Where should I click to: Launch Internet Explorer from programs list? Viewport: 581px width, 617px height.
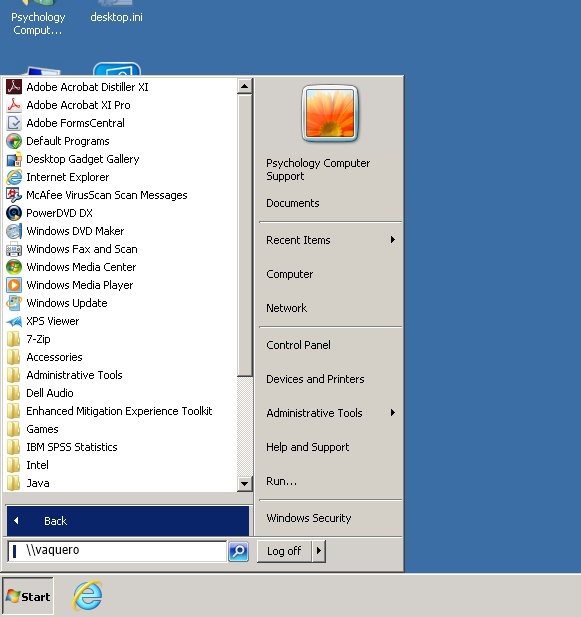point(67,177)
